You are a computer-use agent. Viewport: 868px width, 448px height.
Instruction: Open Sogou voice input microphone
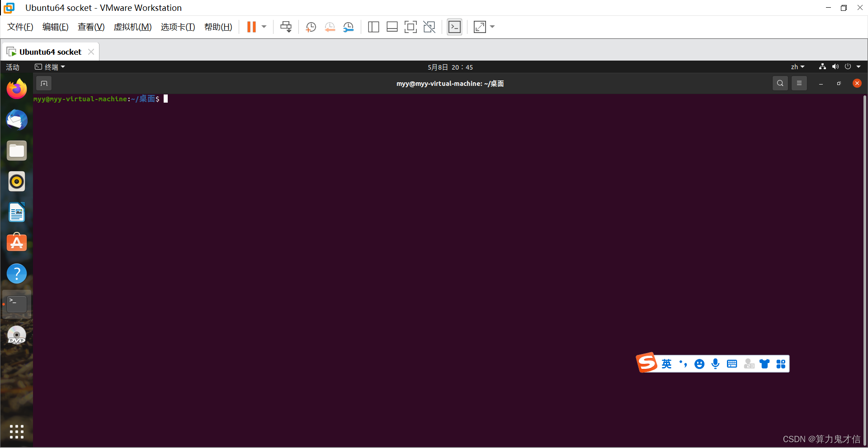[x=715, y=363]
